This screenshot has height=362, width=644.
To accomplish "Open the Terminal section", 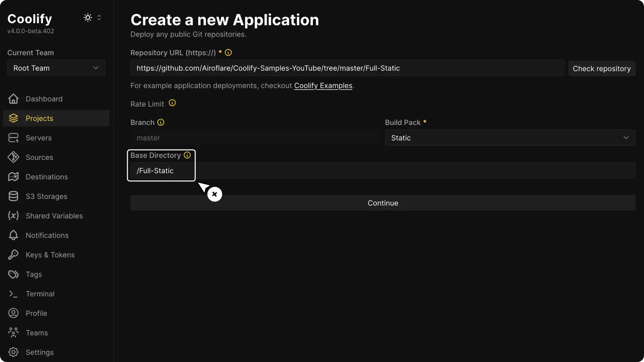I will click(x=40, y=294).
